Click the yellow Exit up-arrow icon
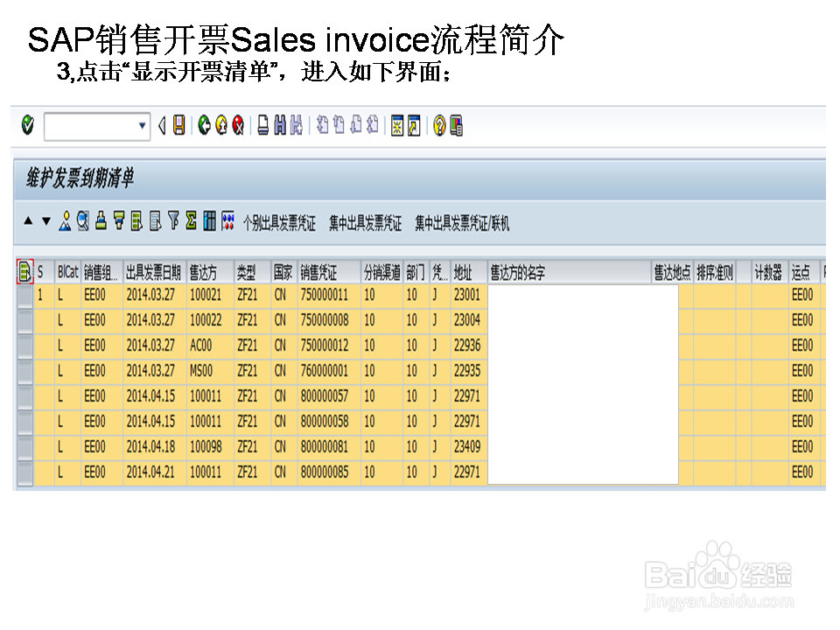The height and width of the screenshot is (630, 840). click(221, 126)
